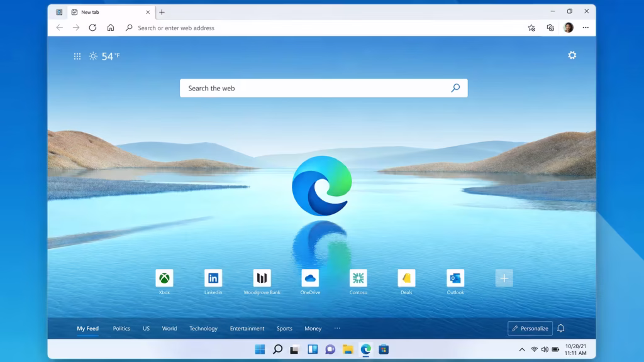This screenshot has width=644, height=362.
Task: Click the user profile avatar
Action: pyautogui.click(x=569, y=28)
